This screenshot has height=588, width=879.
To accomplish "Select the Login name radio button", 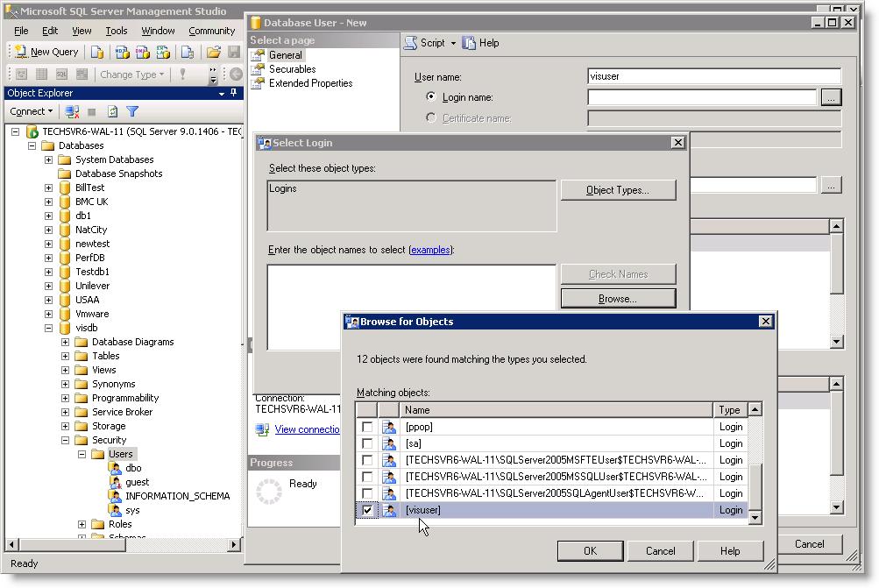I will tap(430, 96).
